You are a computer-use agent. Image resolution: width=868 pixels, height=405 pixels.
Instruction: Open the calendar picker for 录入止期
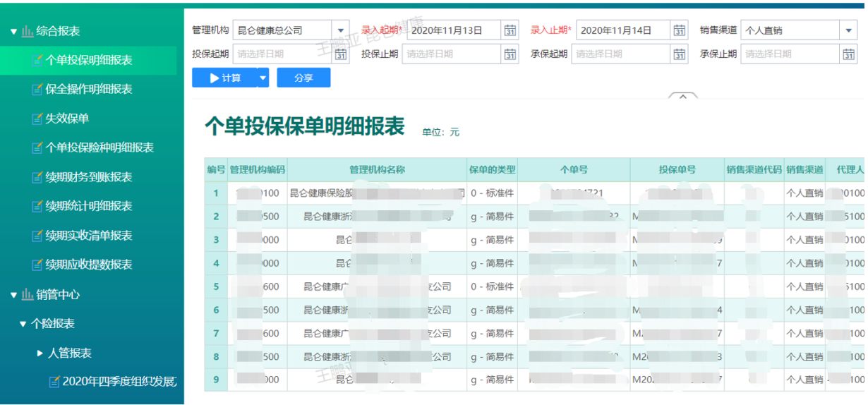tap(680, 30)
